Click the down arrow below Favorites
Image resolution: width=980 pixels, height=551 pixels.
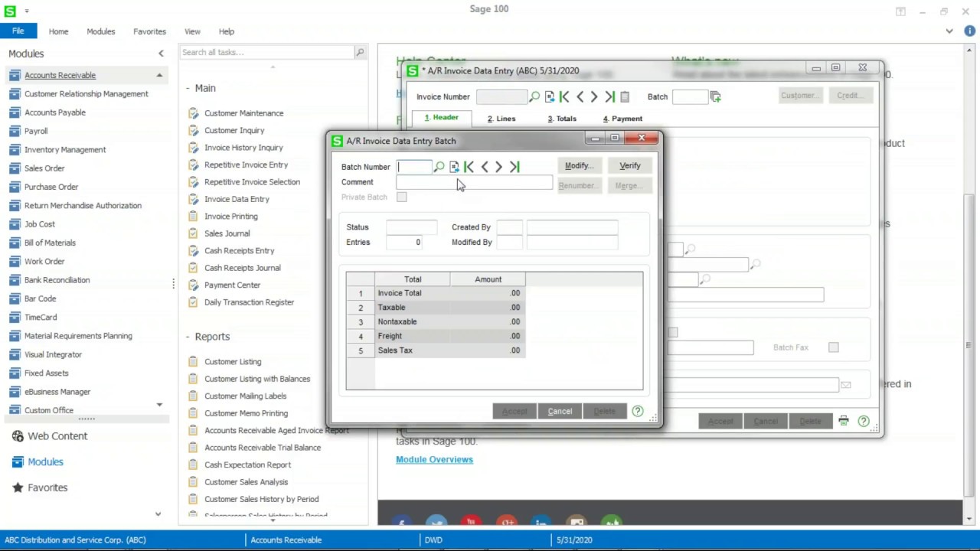158,514
